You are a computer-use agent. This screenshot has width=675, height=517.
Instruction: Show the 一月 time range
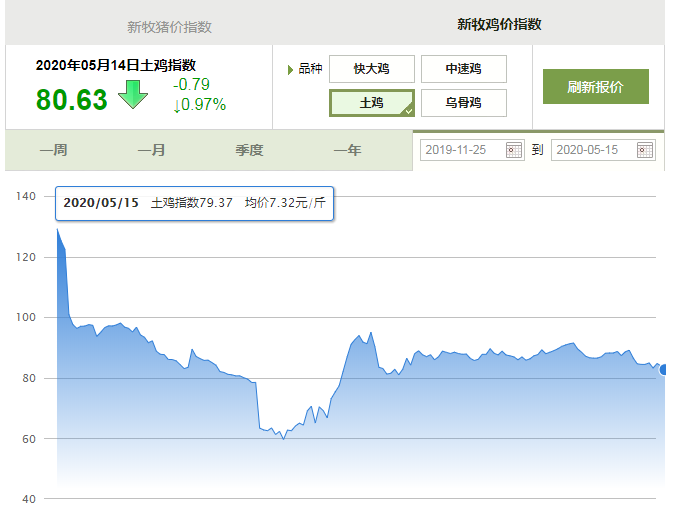point(151,150)
